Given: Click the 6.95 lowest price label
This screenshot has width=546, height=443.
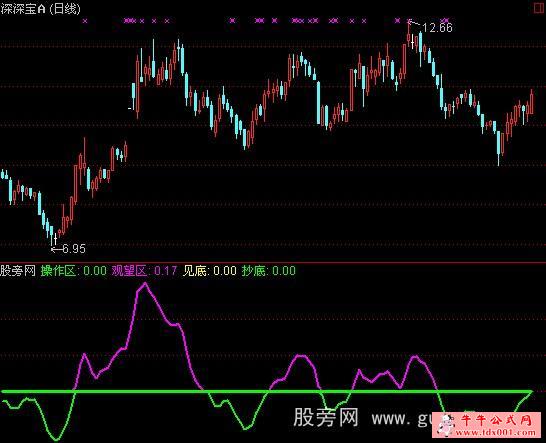Looking at the screenshot, I should pos(74,249).
